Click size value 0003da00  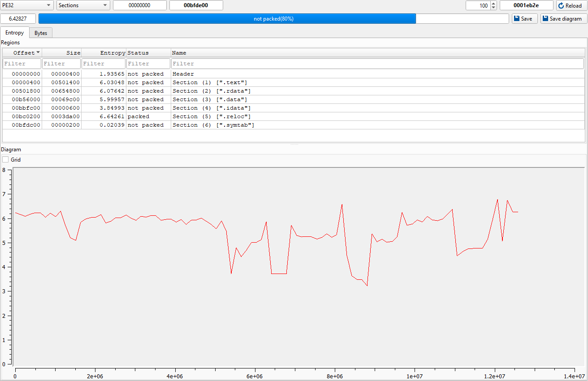click(x=65, y=116)
